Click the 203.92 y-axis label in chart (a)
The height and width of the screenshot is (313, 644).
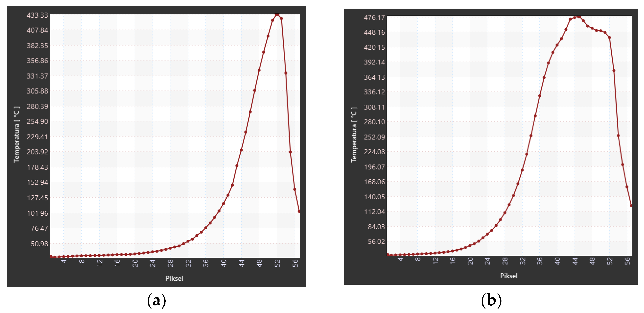click(37, 152)
